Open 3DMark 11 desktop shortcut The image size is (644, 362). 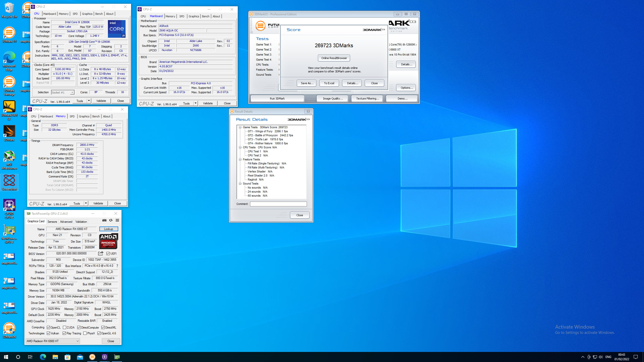click(x=9, y=35)
